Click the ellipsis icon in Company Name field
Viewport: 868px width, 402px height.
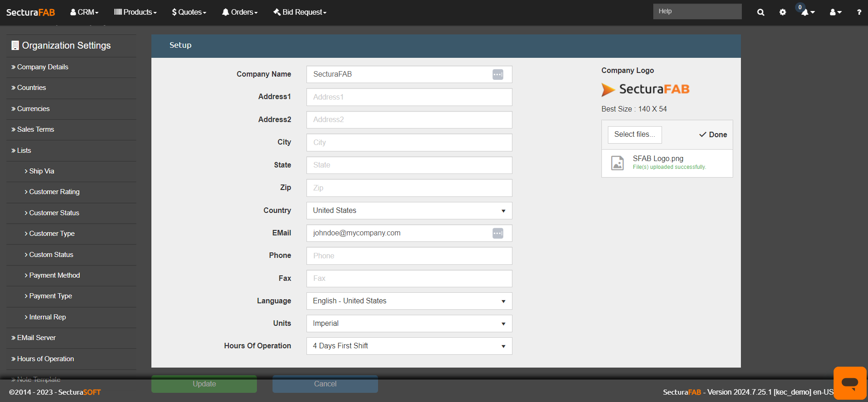(498, 74)
